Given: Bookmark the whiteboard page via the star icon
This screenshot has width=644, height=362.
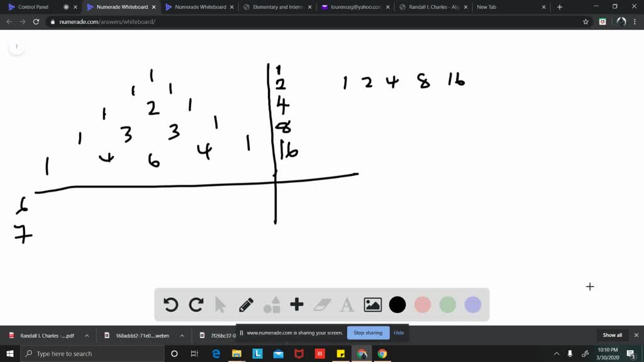Looking at the screenshot, I should click(x=586, y=21).
